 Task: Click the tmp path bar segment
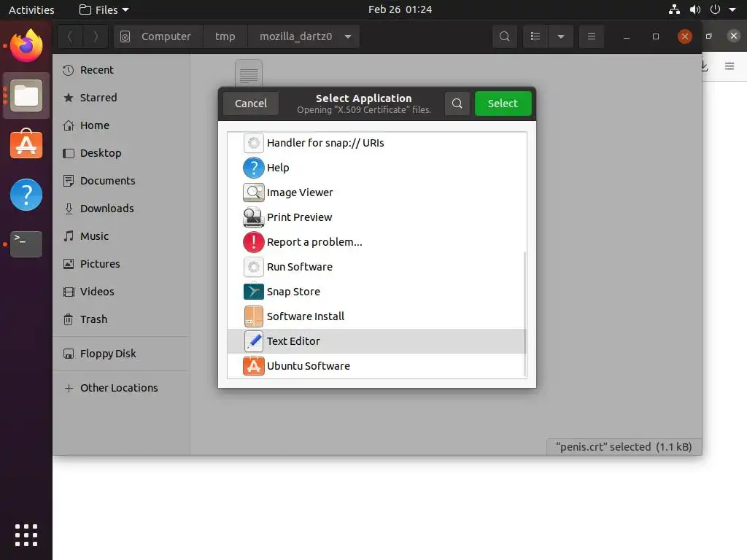click(225, 36)
